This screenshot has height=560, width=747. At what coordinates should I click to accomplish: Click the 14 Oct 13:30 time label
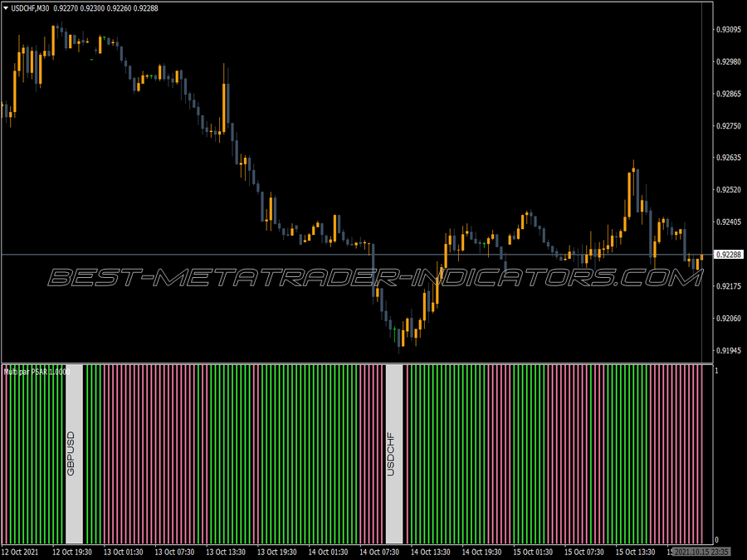(430, 552)
